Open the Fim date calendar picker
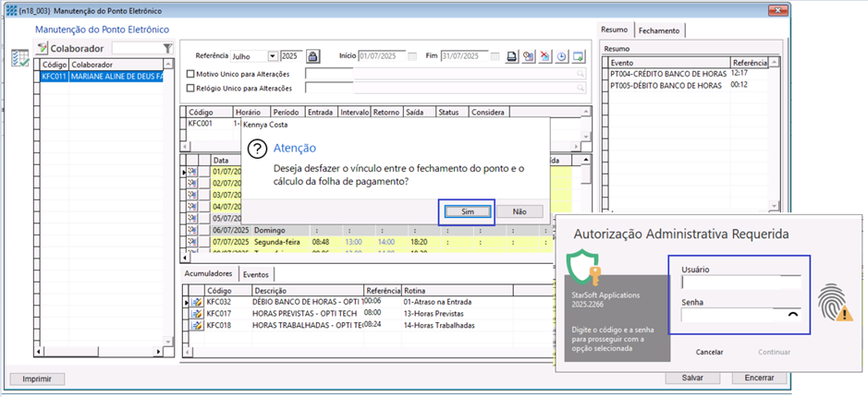Viewport: 868px width, 397px height. point(495,56)
